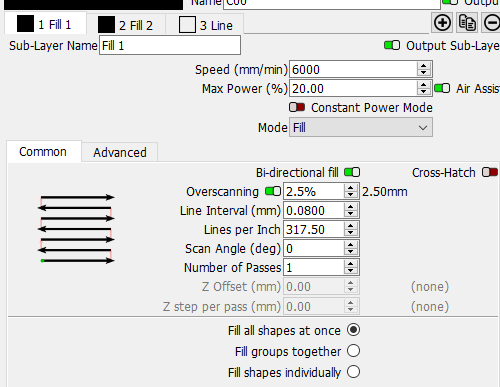Decrease Scan Angle with down arrow
500x387 pixels.
(350, 252)
